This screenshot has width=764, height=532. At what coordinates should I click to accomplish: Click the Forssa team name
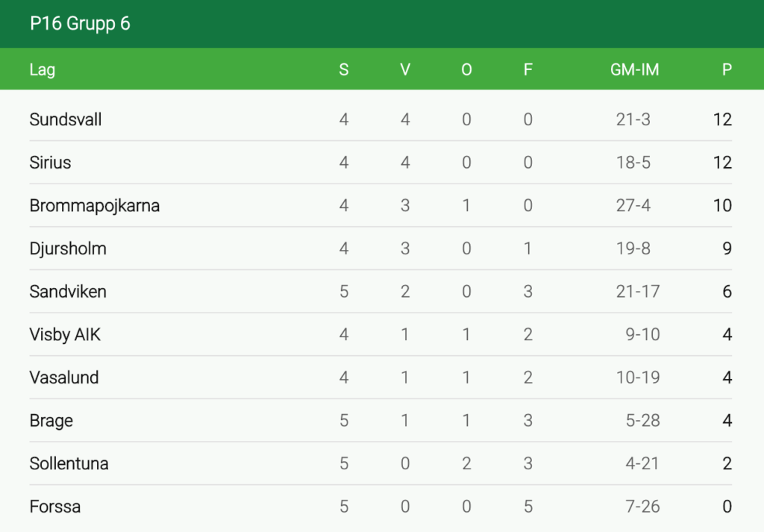coord(55,507)
